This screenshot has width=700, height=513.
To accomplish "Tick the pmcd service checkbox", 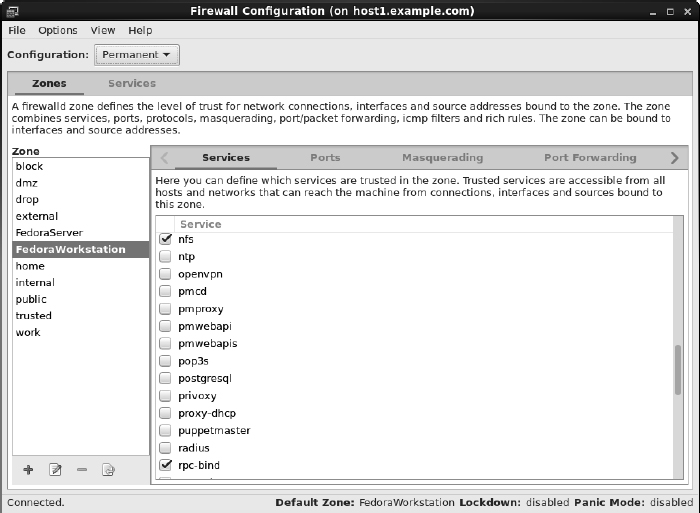I will pyautogui.click(x=165, y=291).
